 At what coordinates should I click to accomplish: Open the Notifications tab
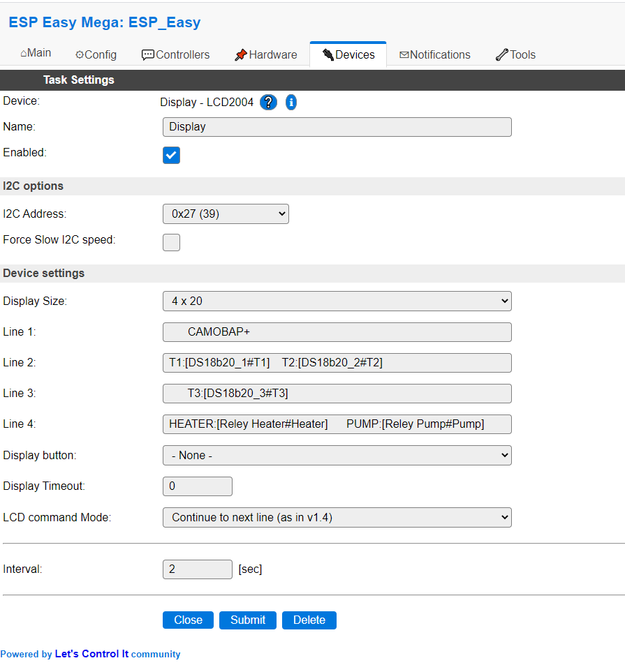[x=434, y=55]
